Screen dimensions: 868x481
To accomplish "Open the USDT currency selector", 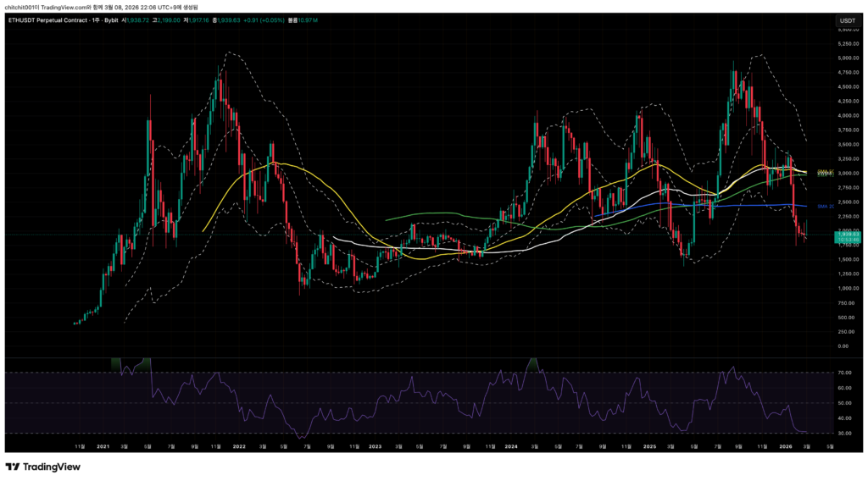I will (x=847, y=19).
